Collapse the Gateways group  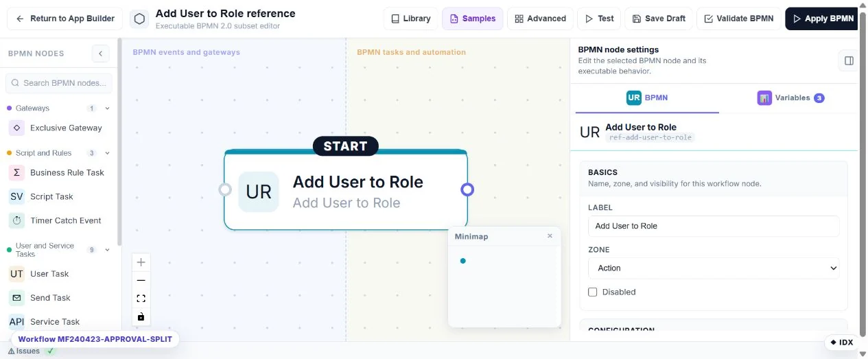107,108
